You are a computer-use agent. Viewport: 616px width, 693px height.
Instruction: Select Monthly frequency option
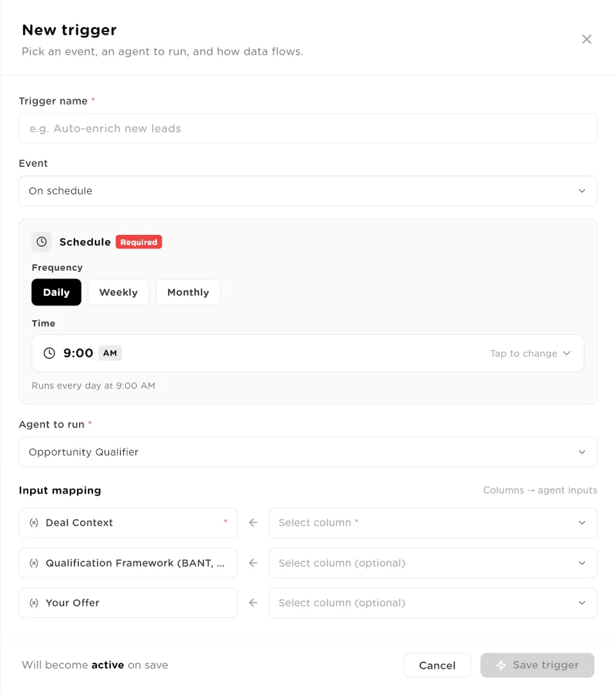(188, 292)
